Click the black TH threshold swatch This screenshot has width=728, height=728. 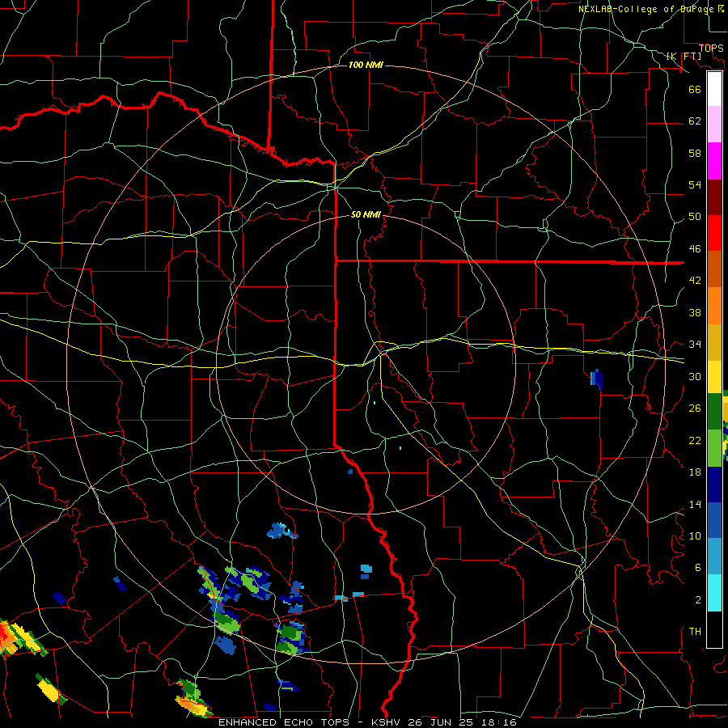click(x=714, y=629)
